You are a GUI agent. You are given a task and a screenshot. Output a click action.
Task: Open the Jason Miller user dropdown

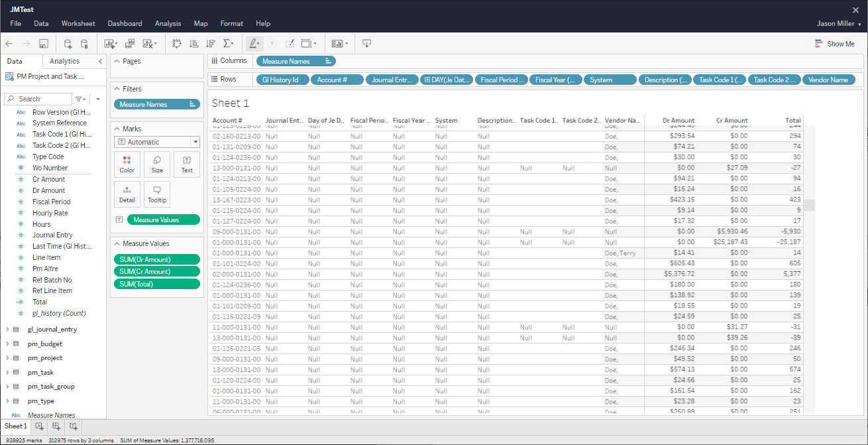tap(839, 23)
